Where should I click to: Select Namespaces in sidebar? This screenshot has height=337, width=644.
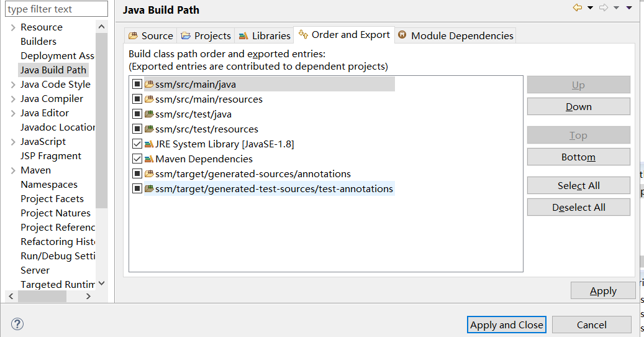(49, 185)
